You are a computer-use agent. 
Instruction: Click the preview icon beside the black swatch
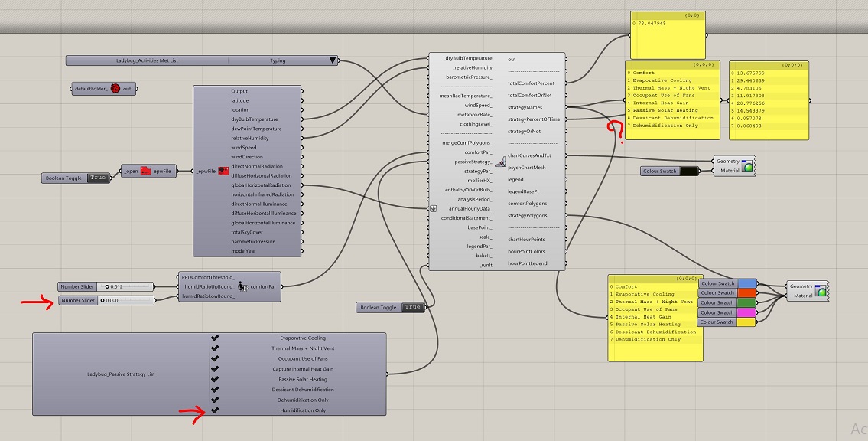click(x=747, y=165)
